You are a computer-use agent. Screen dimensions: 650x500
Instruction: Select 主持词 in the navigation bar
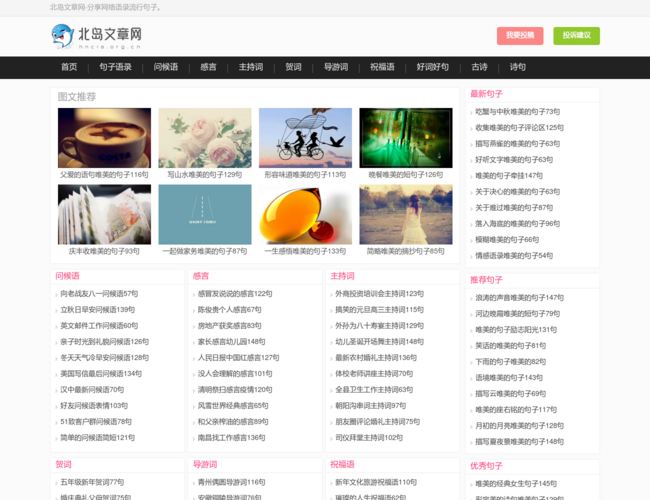coord(251,67)
